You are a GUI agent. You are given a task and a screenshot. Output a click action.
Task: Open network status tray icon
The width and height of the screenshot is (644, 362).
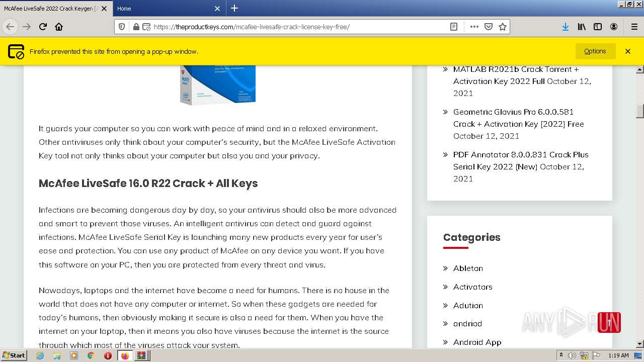[x=584, y=355]
